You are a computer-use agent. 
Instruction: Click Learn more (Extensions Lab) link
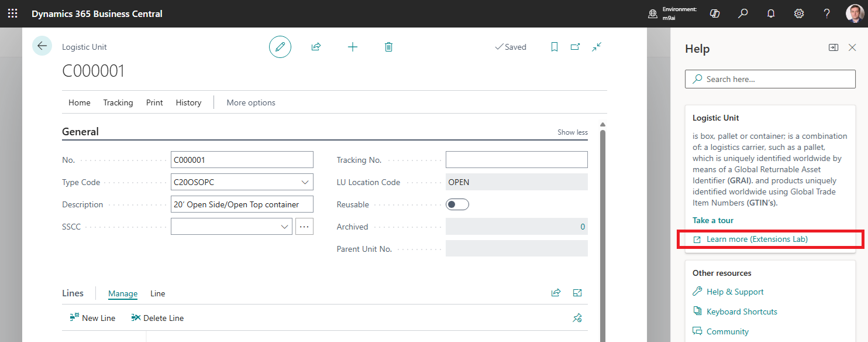click(x=757, y=240)
